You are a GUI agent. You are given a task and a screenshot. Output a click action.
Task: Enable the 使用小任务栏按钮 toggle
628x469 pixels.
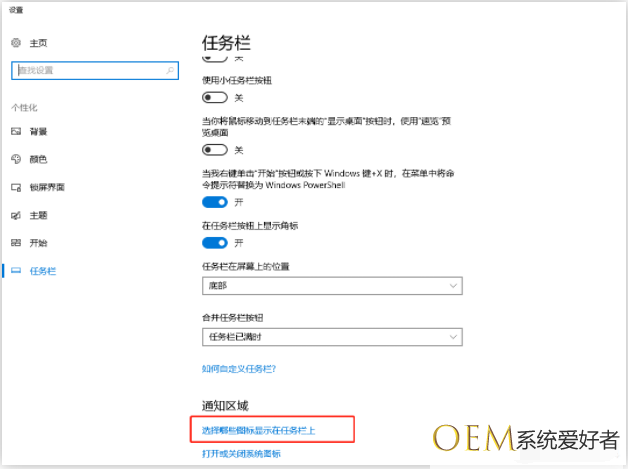click(x=214, y=98)
